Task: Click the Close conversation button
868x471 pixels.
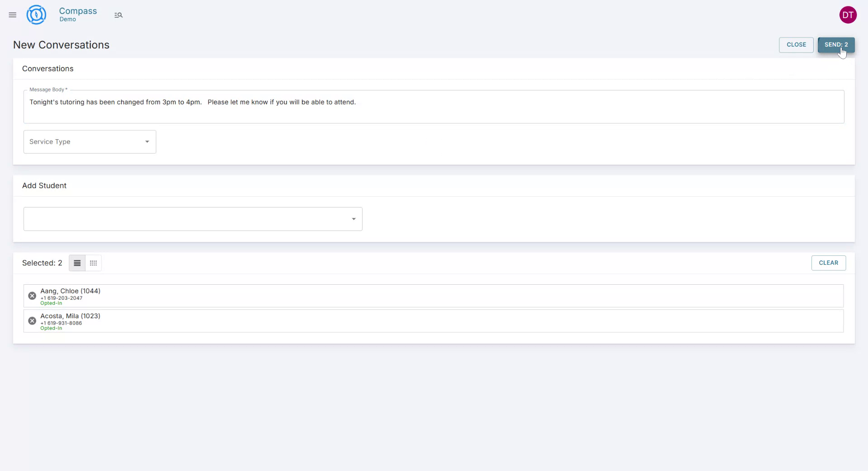Action: [796, 45]
